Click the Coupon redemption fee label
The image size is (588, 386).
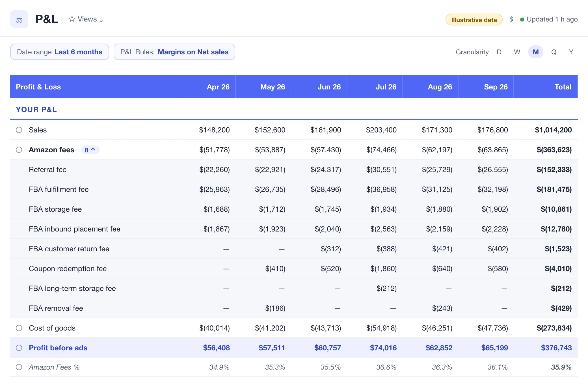tap(68, 269)
